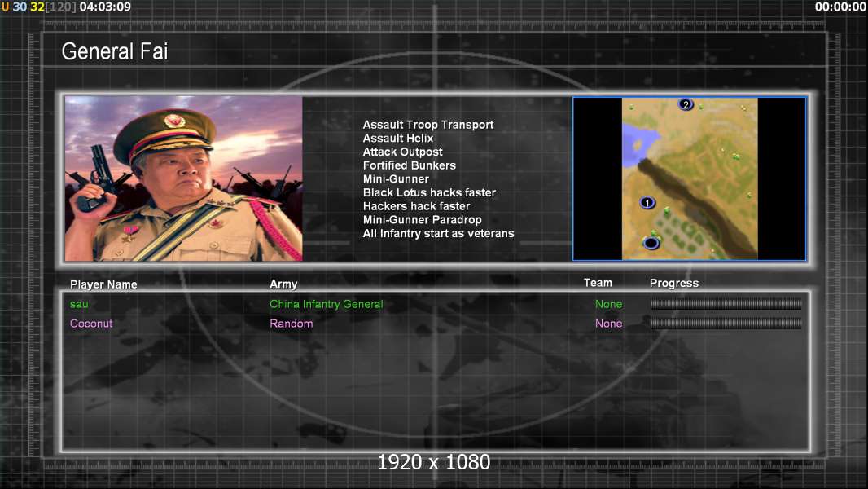Screen dimensions: 868x489
Task: Click the 'Player Name' column header
Action: [103, 284]
